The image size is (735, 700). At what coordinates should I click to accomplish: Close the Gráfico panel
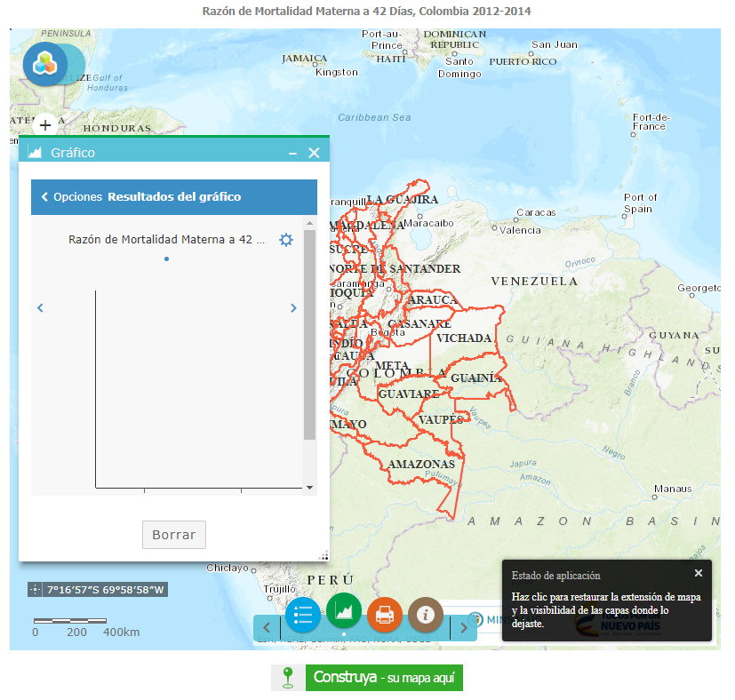[314, 153]
